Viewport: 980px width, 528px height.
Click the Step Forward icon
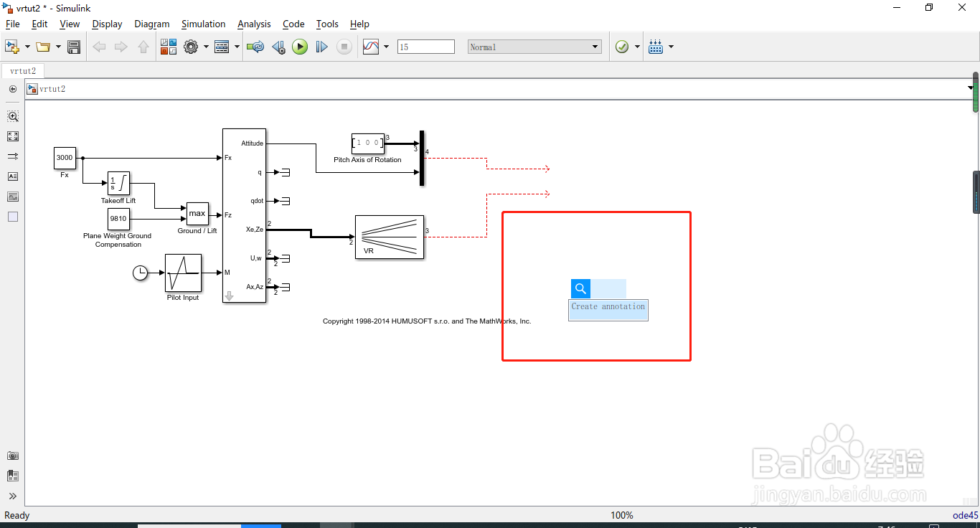322,47
